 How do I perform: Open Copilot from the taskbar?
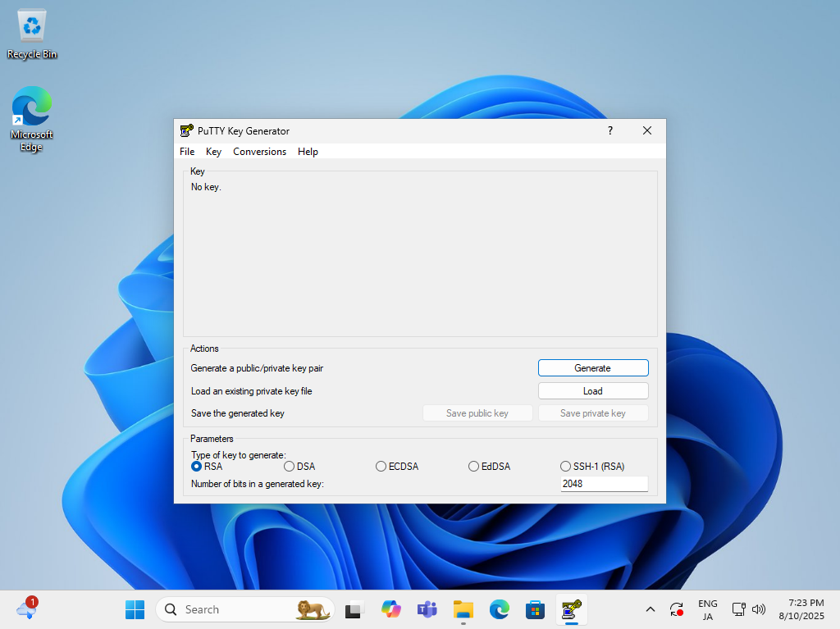(391, 609)
